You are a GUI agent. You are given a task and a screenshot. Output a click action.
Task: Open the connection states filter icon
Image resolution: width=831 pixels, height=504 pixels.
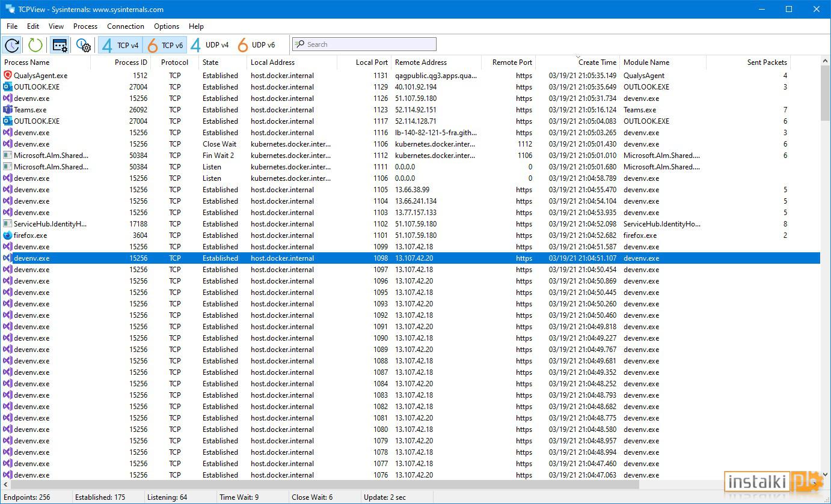60,45
